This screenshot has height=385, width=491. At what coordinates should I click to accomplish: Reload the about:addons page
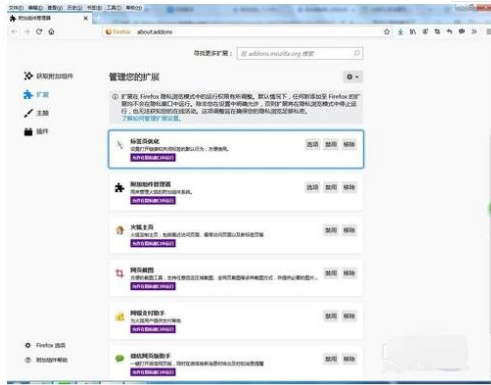pyautogui.click(x=39, y=32)
